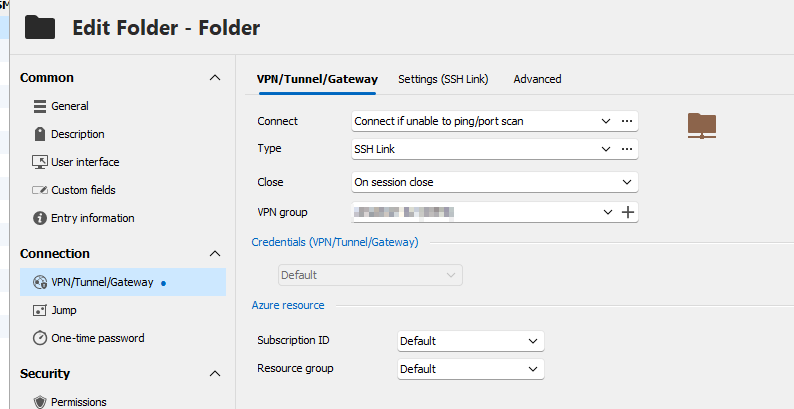794x409 pixels.
Task: Collapse the Security section
Action: pyautogui.click(x=215, y=374)
